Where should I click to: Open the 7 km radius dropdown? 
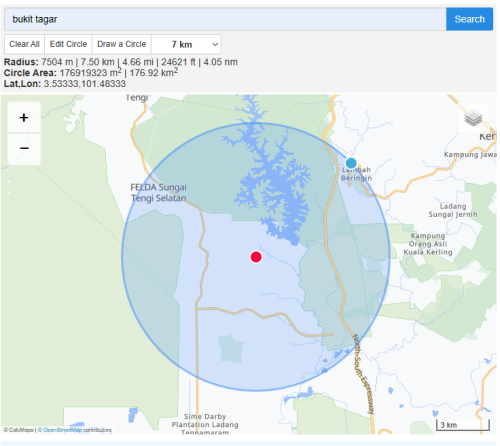pos(187,44)
